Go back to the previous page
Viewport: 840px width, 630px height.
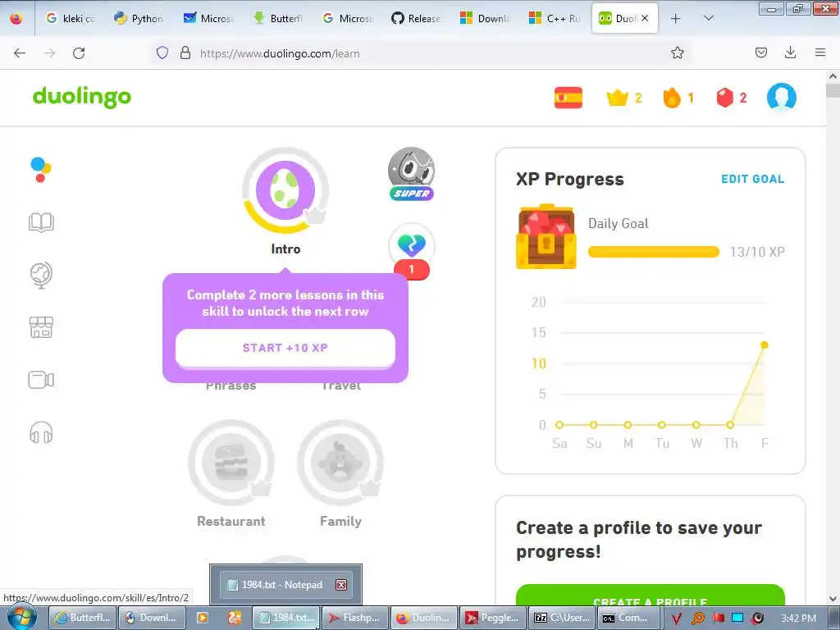point(20,53)
